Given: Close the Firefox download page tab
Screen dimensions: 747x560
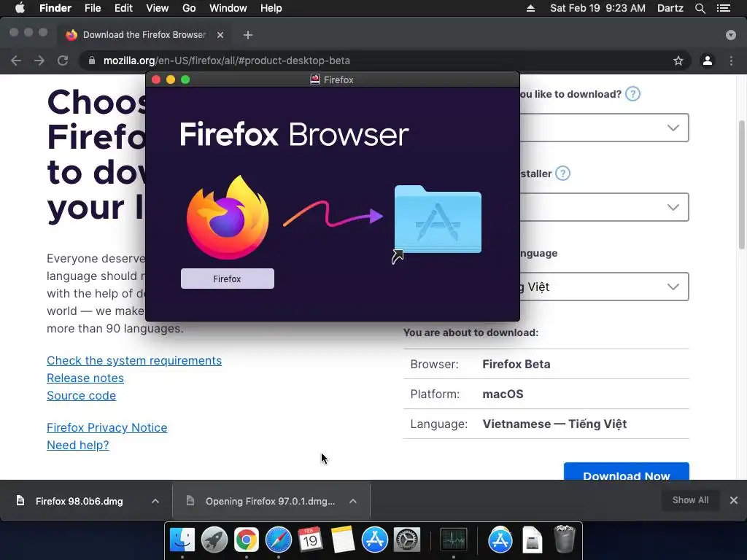Looking at the screenshot, I should 220,35.
